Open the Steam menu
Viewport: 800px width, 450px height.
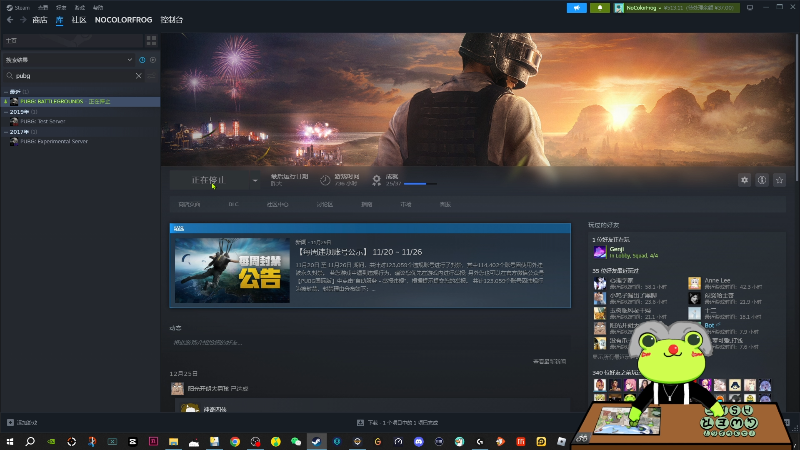click(x=18, y=8)
